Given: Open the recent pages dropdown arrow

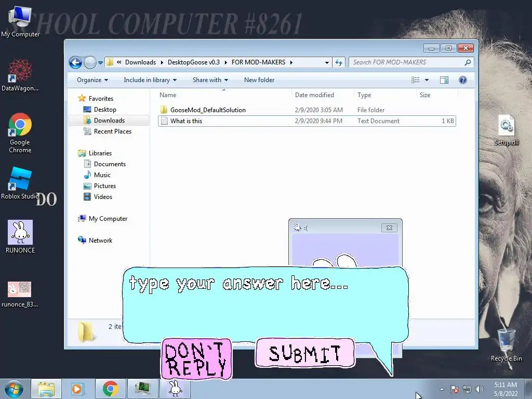Looking at the screenshot, I should (x=100, y=63).
